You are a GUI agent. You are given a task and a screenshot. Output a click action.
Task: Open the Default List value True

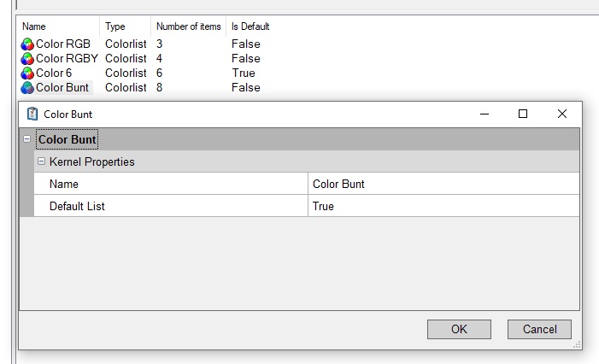click(x=443, y=206)
